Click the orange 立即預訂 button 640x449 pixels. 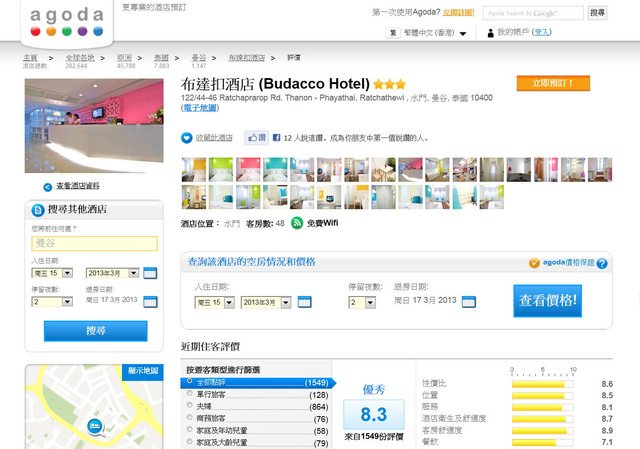pyautogui.click(x=553, y=83)
